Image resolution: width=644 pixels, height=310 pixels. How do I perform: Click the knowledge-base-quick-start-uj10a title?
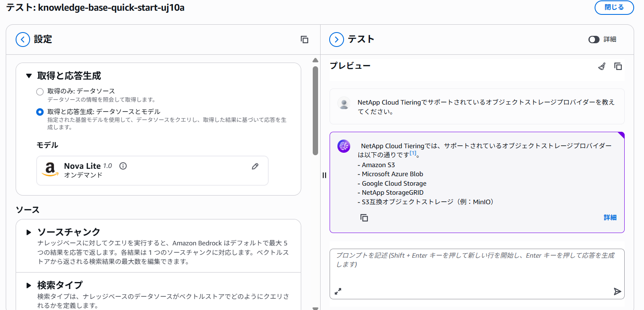point(111,8)
